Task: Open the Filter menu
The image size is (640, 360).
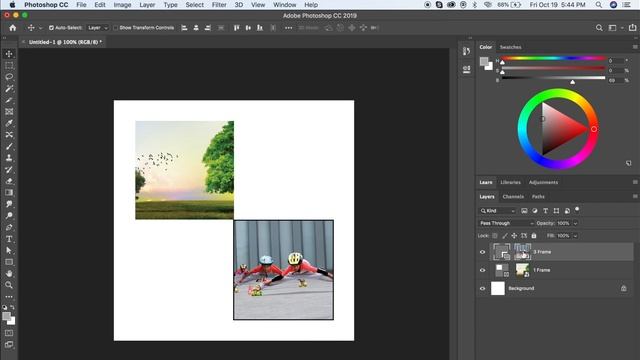Action: tap(219, 5)
